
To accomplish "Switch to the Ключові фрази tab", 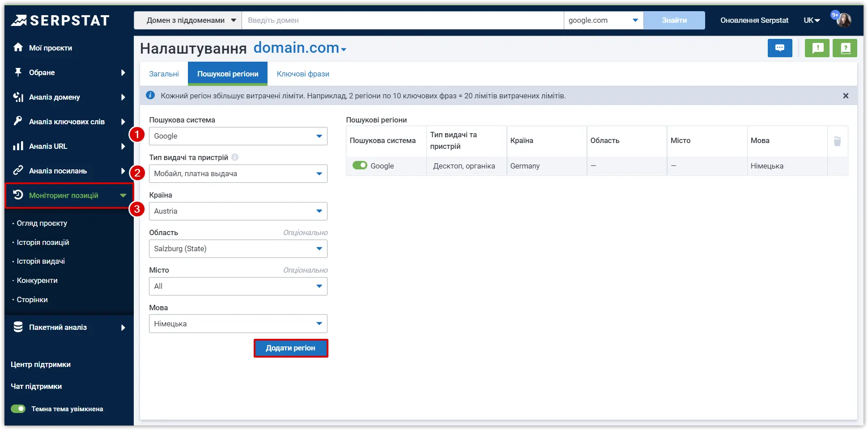I will pyautogui.click(x=303, y=74).
